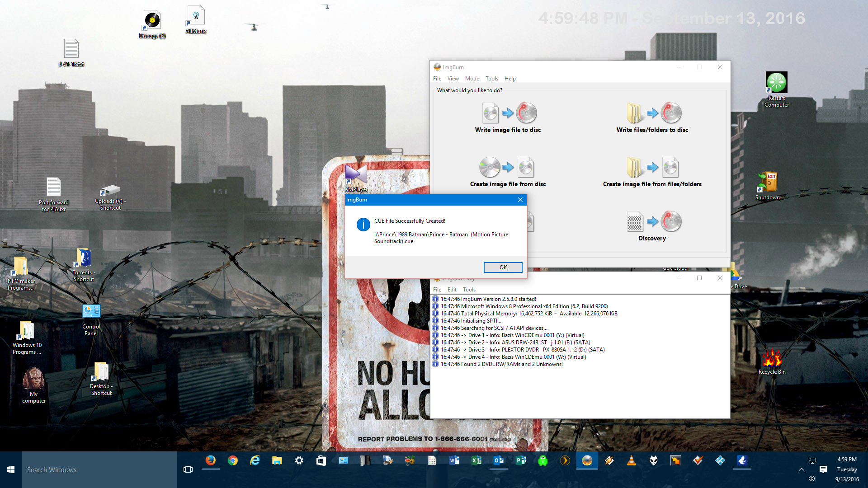
Task: Launch Excel from taskbar
Action: point(476,460)
